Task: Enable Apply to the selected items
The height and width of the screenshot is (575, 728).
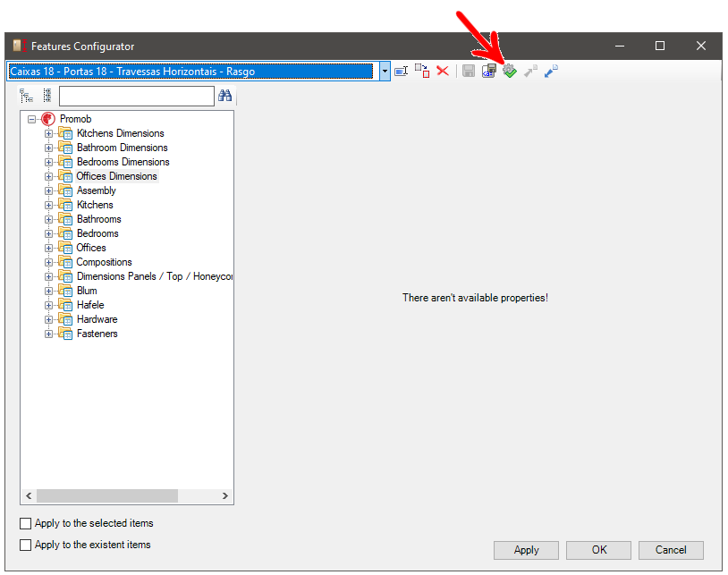Action: (x=26, y=523)
